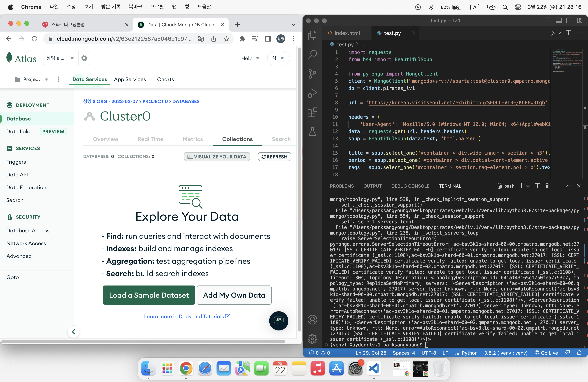The image size is (588, 382).
Task: Open Chrome profile avatar
Action: pyautogui.click(x=281, y=39)
